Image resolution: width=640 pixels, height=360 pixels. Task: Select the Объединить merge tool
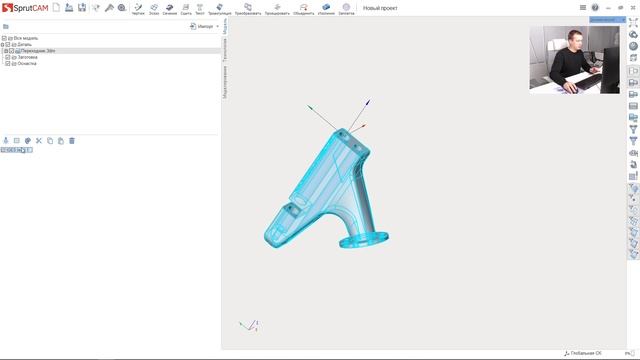click(304, 9)
